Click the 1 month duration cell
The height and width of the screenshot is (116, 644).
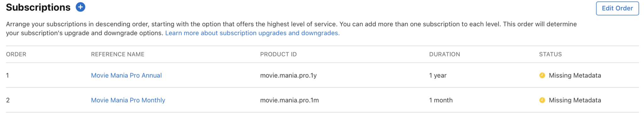pyautogui.click(x=441, y=100)
